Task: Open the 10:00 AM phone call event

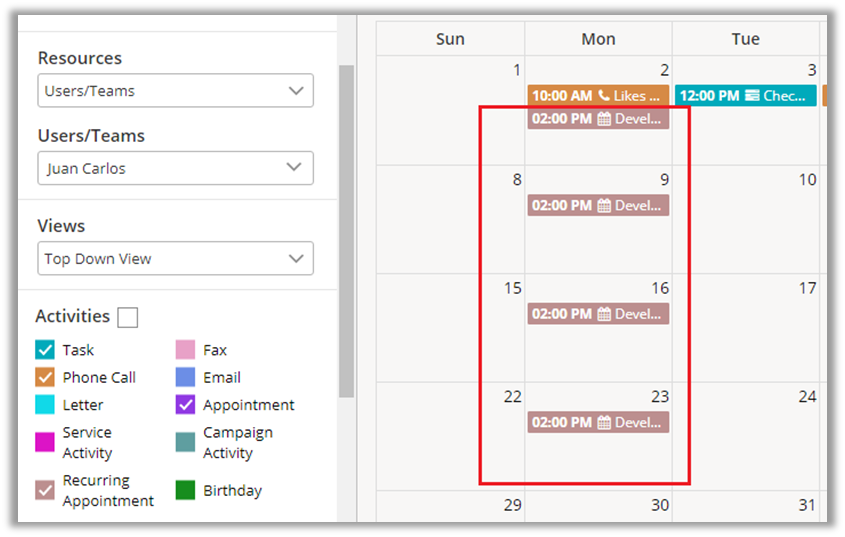Action: click(x=598, y=96)
